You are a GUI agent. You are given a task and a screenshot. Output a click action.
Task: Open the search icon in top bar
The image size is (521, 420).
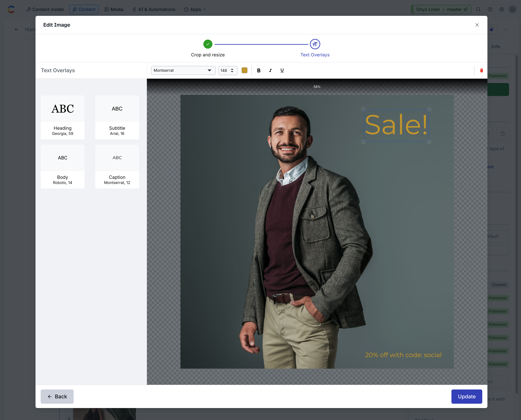point(478,9)
